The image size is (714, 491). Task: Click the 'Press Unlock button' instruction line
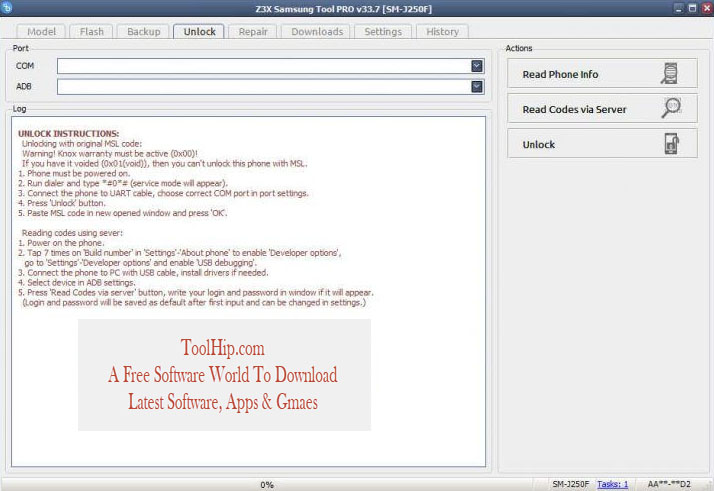pyautogui.click(x=61, y=203)
